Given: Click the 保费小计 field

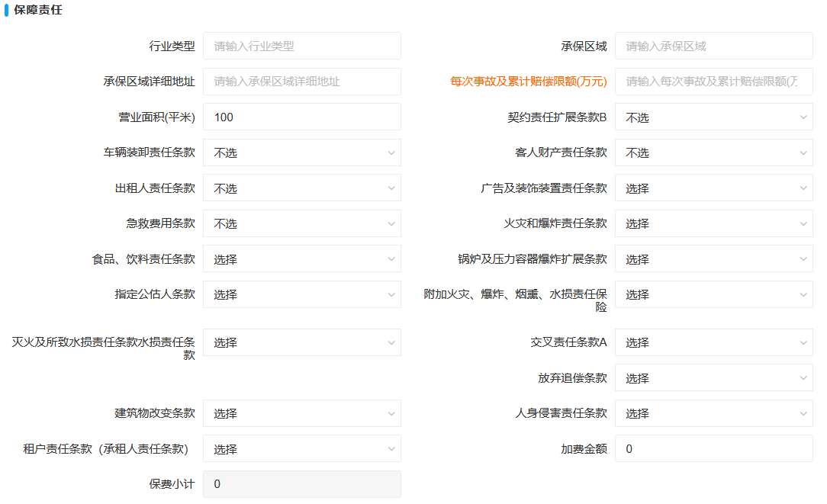Looking at the screenshot, I should pos(301,484).
